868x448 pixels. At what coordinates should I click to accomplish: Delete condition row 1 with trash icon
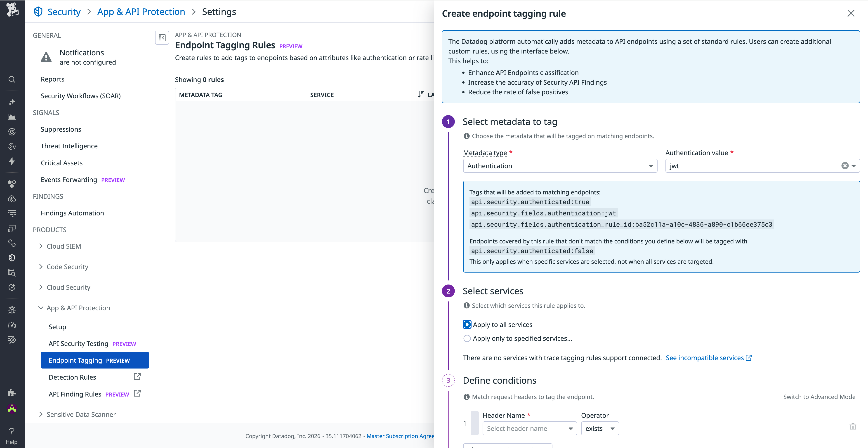pos(852,427)
